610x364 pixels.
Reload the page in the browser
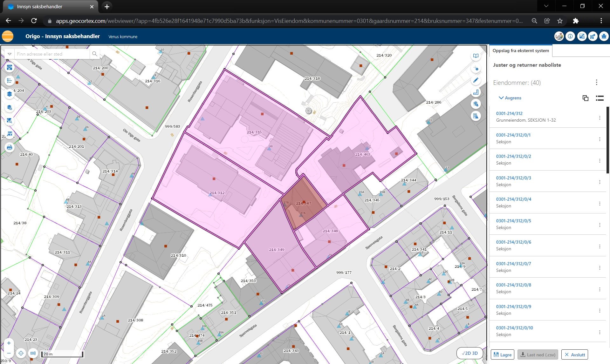(x=34, y=21)
